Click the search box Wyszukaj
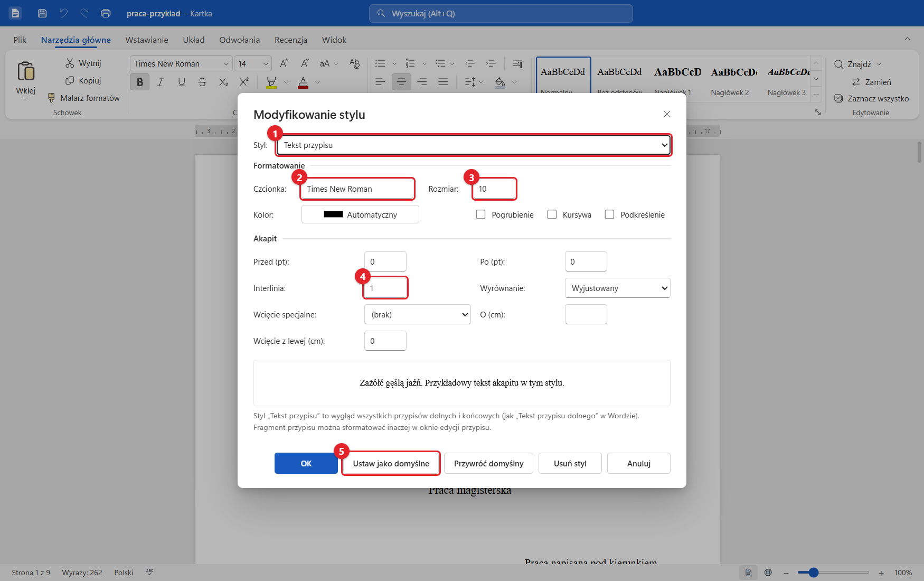924x581 pixels. coord(501,13)
